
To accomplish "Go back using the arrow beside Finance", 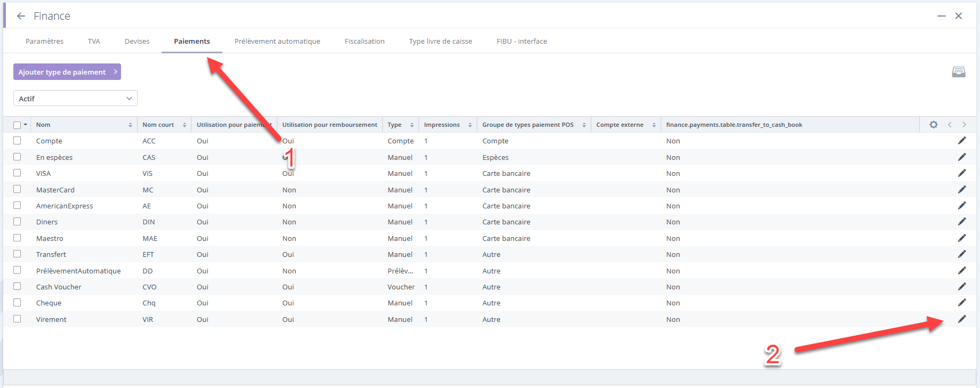I will coord(21,16).
